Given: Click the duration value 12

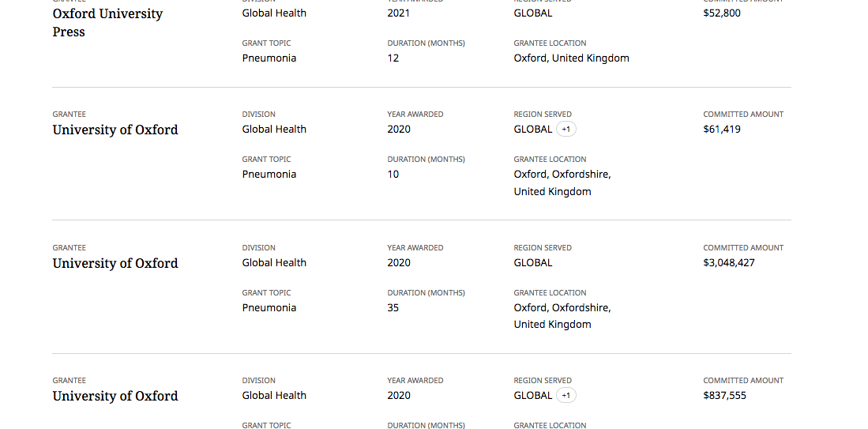Looking at the screenshot, I should click(x=393, y=58).
